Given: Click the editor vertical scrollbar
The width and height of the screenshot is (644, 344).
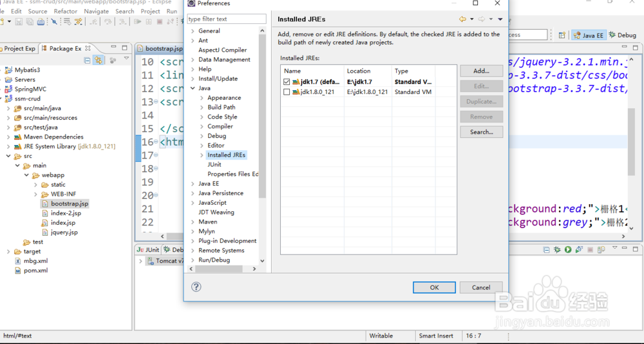Looking at the screenshot, I should (x=632, y=141).
